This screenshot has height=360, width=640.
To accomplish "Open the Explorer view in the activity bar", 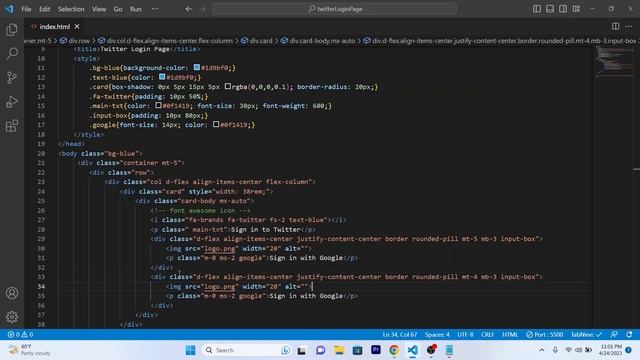I will (12, 29).
